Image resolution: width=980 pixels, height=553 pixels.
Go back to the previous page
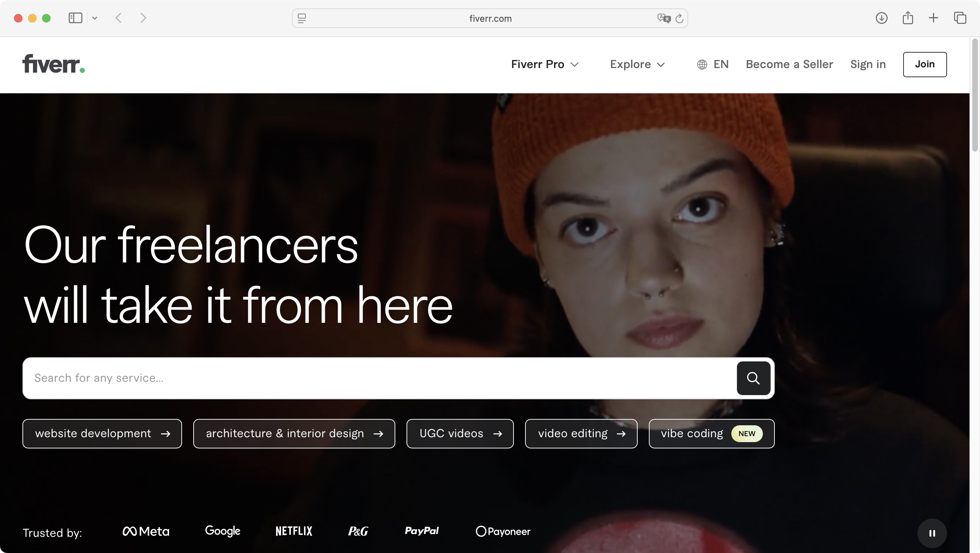[x=118, y=18]
